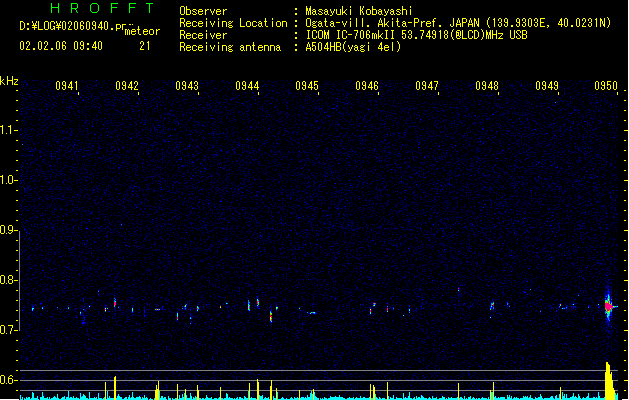Click the 0943 time marker
This screenshot has height=400, width=629.
click(187, 86)
